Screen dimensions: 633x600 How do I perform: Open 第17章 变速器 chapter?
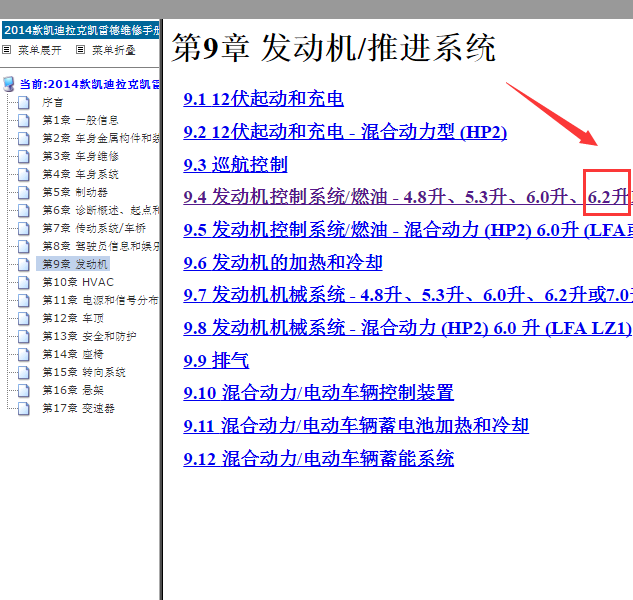click(x=78, y=409)
